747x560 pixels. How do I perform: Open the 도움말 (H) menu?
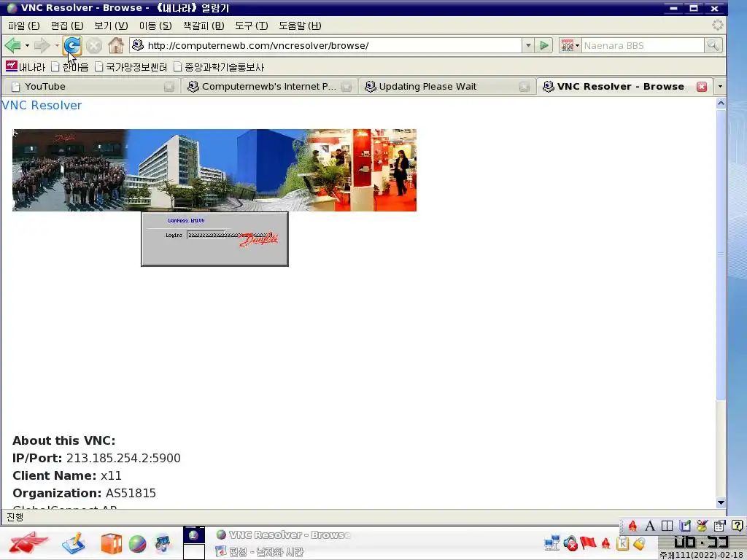pos(300,26)
